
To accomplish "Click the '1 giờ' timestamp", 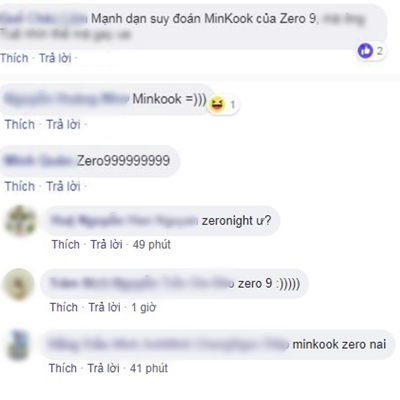I will (x=143, y=307).
